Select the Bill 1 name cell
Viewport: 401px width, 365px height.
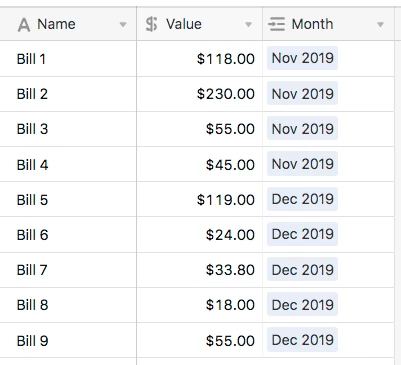tap(68, 59)
